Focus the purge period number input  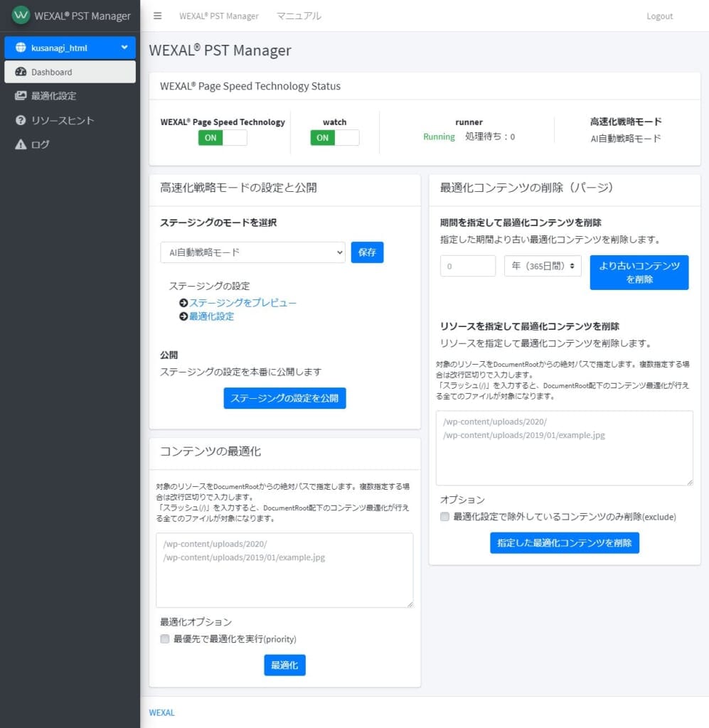tap(467, 266)
